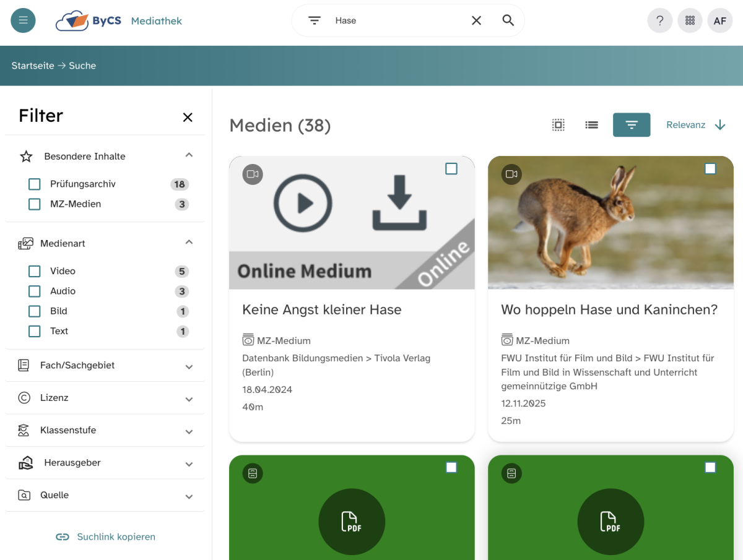This screenshot has height=560, width=743.
Task: Open the running hare video thumbnail
Action: [610, 223]
